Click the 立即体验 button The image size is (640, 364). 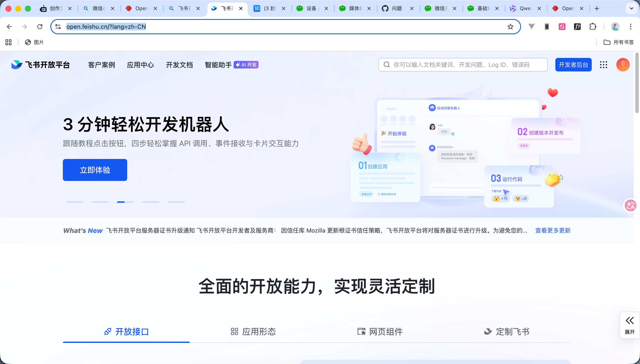tap(95, 170)
